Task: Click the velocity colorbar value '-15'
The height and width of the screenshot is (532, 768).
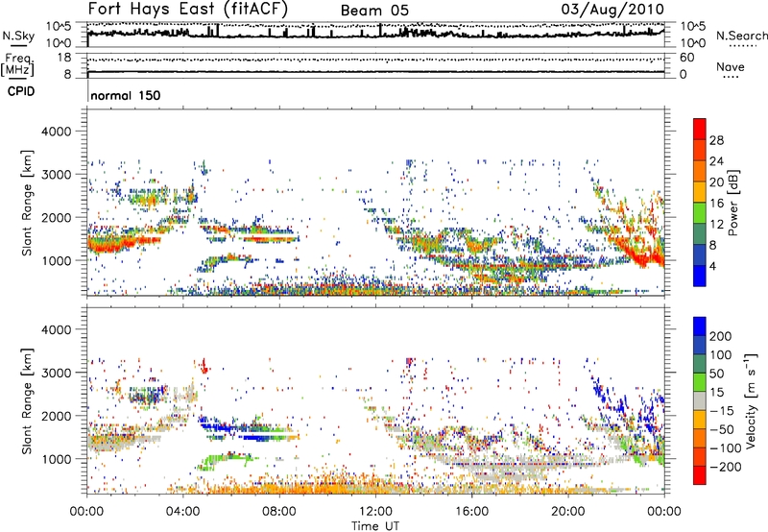Action: click(722, 411)
